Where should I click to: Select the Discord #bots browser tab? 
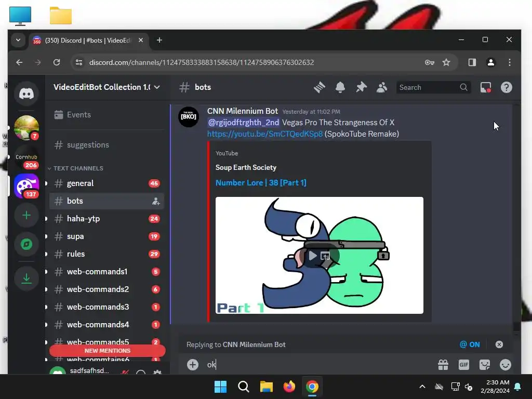pyautogui.click(x=87, y=41)
